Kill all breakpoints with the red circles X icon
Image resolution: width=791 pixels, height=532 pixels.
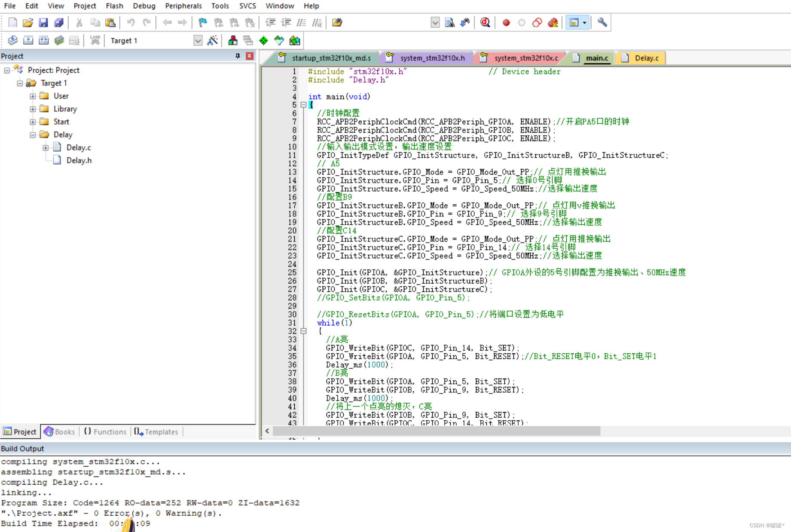[x=553, y=22]
